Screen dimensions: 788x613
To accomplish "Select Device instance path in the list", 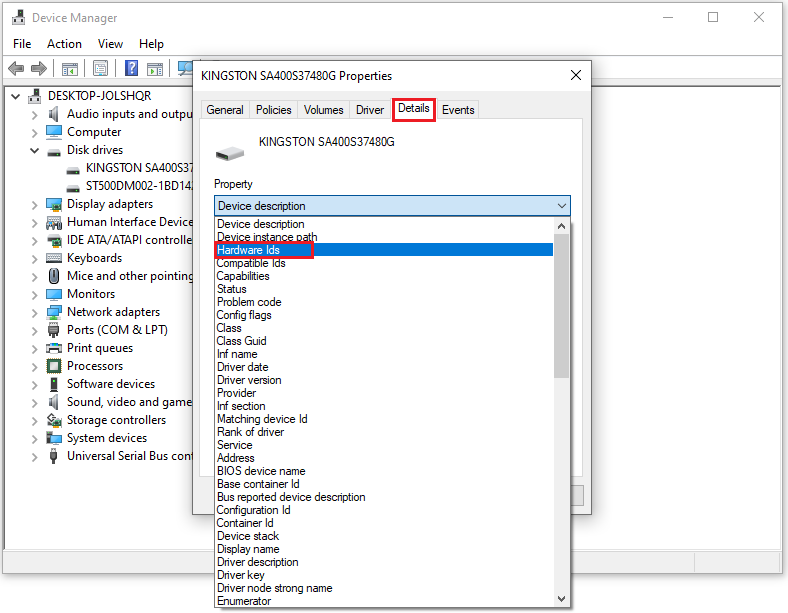I will 384,237.
